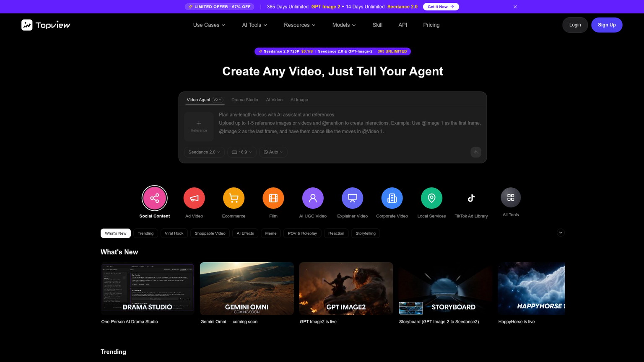Dismiss the promo banner with X
This screenshot has height=362, width=644.
(x=515, y=7)
